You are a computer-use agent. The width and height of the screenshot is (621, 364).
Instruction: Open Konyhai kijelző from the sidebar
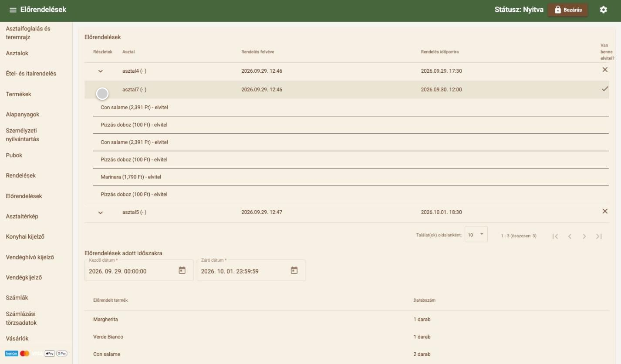(25, 237)
